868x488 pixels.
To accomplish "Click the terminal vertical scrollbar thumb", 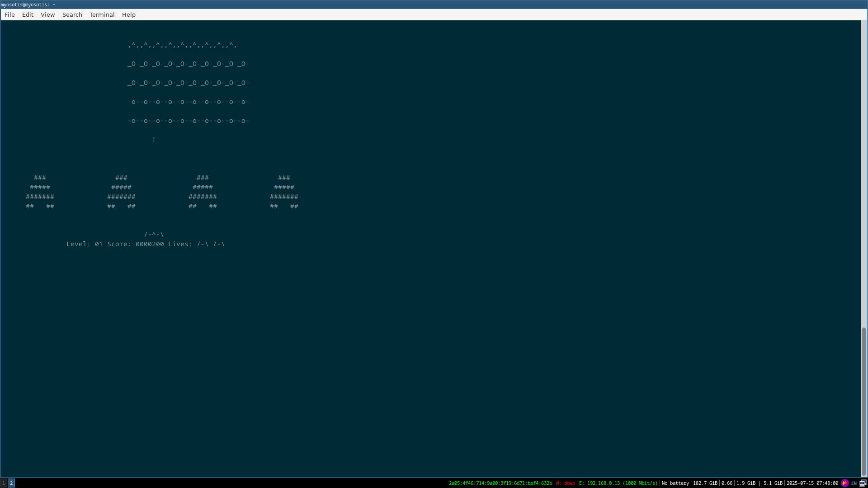I will 863,401.
